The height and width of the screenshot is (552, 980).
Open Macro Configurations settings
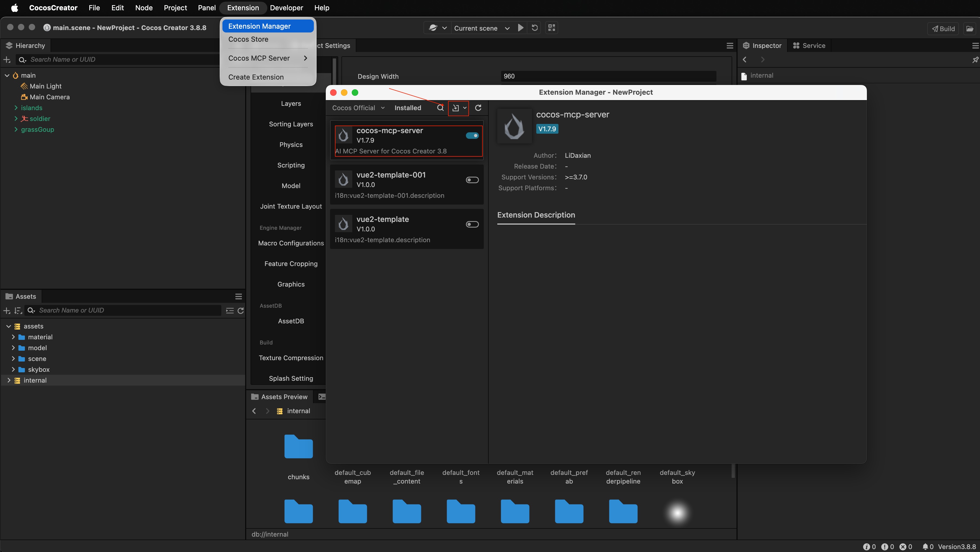coord(291,243)
